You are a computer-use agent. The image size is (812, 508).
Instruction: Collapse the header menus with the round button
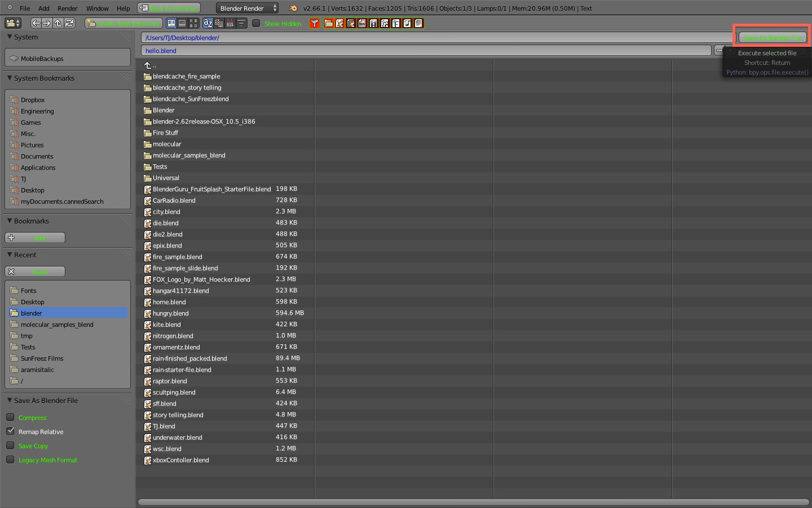tap(10, 7)
